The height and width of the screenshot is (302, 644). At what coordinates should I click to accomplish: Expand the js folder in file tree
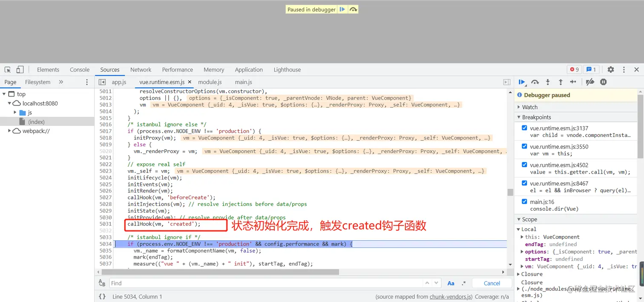(x=15, y=113)
